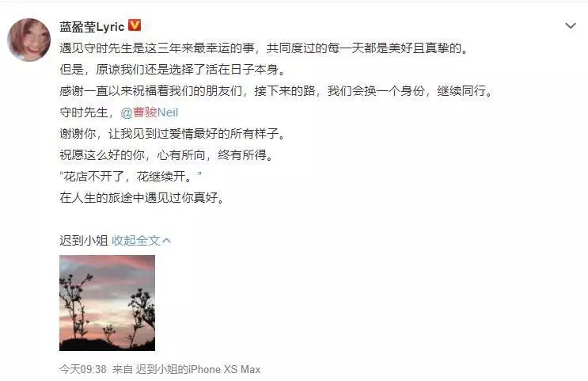The width and height of the screenshot is (588, 381).
Task: Click the line starting 在人生的旅途中
Action: click(142, 197)
